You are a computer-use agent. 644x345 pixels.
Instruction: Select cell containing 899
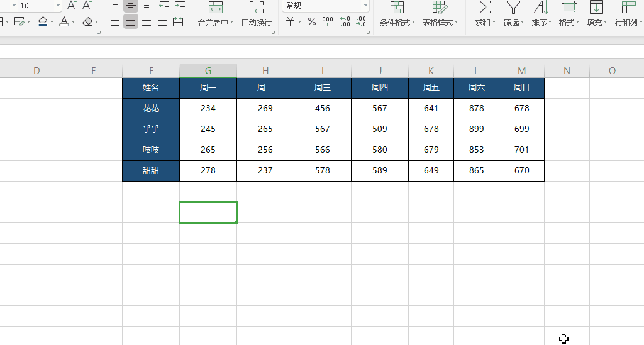tap(477, 129)
